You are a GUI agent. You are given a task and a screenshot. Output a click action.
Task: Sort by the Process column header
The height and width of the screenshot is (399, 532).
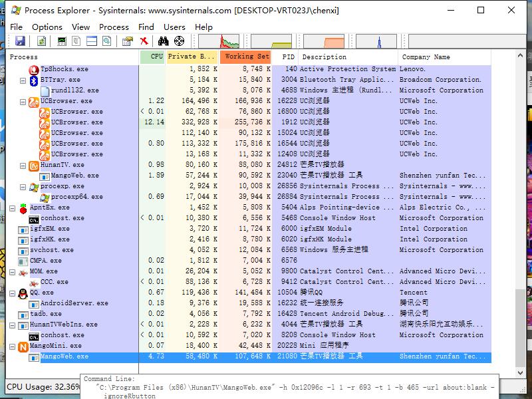click(x=72, y=57)
